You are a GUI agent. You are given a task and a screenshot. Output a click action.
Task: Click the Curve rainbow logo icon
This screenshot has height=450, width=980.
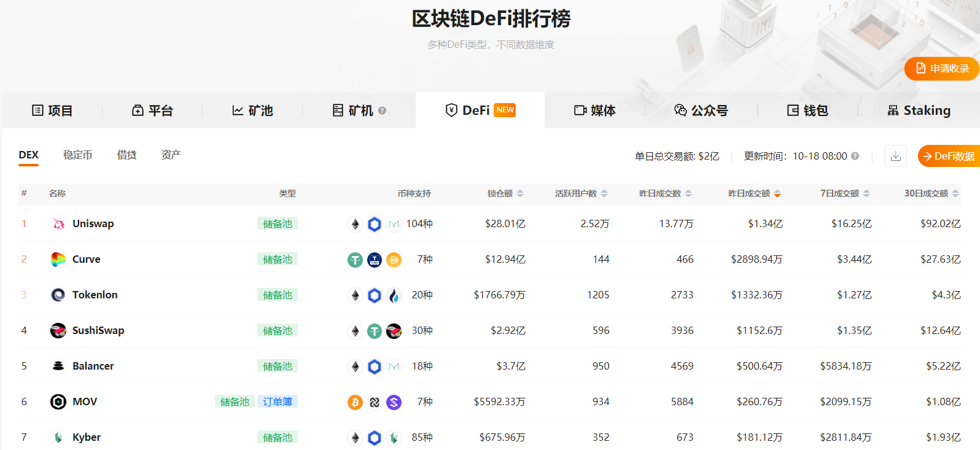(x=58, y=260)
